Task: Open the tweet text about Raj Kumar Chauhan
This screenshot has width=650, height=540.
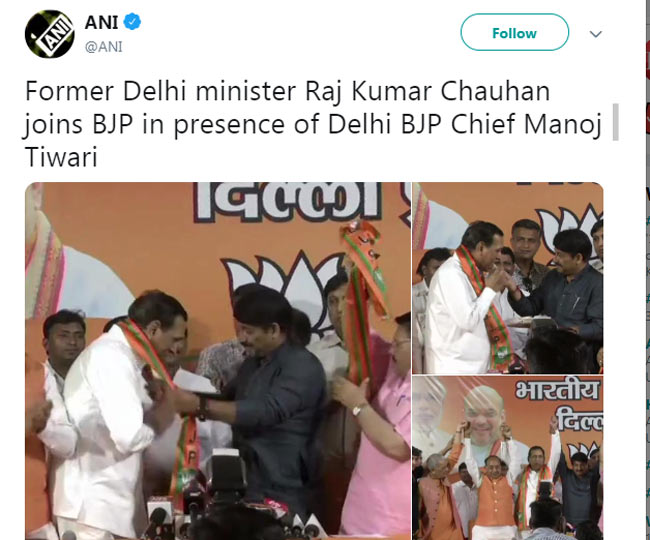Action: [313, 124]
